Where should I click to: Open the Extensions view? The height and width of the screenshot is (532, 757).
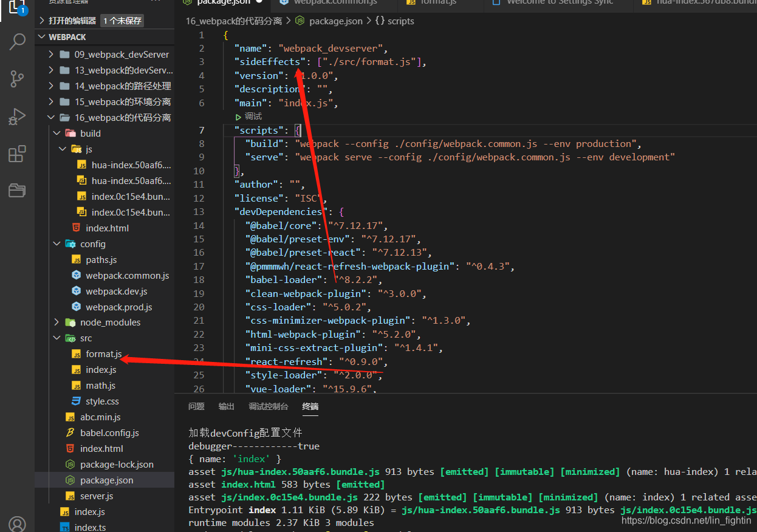[17, 154]
